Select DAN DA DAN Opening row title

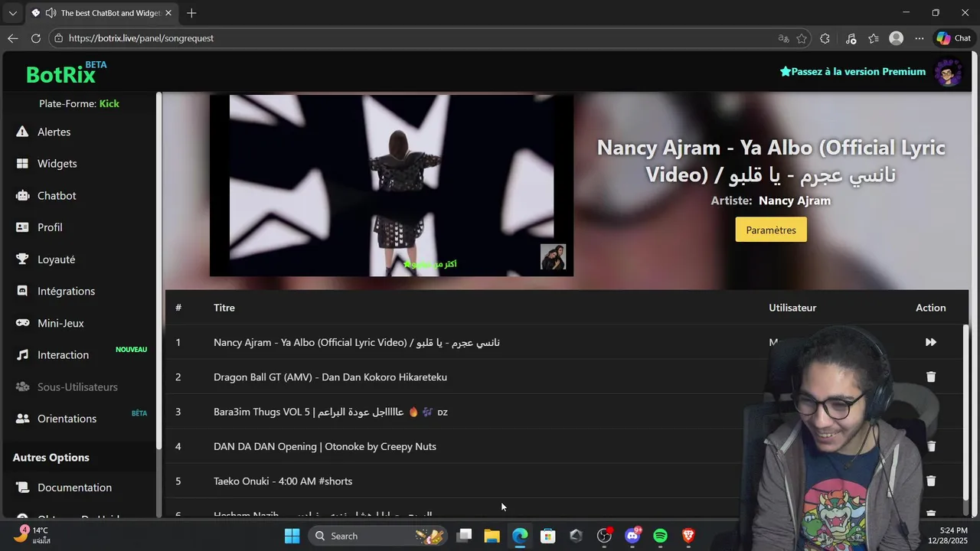325,446
